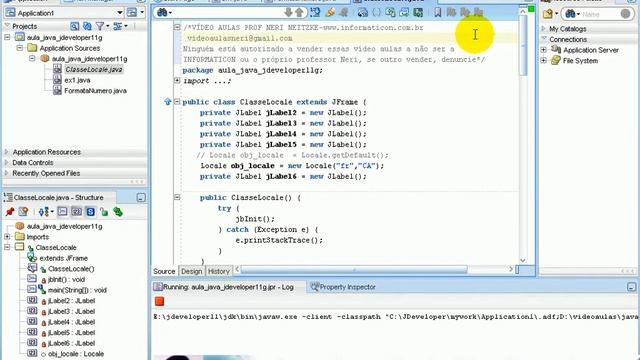Click the quick Javadoc icon in the editor toolbar

pos(315,13)
